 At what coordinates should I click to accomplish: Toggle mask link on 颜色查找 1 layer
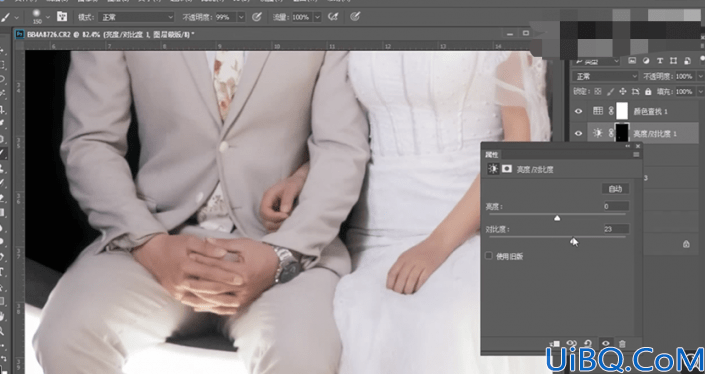click(x=611, y=111)
